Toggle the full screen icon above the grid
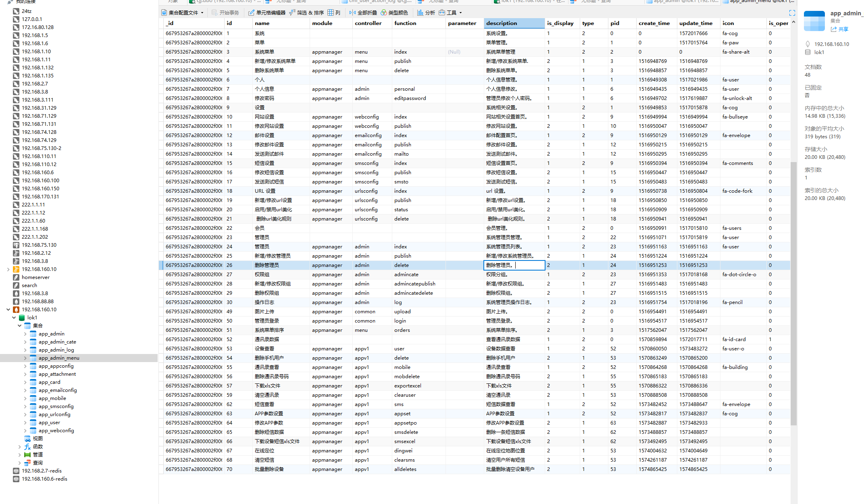This screenshot has height=504, width=864. click(792, 13)
